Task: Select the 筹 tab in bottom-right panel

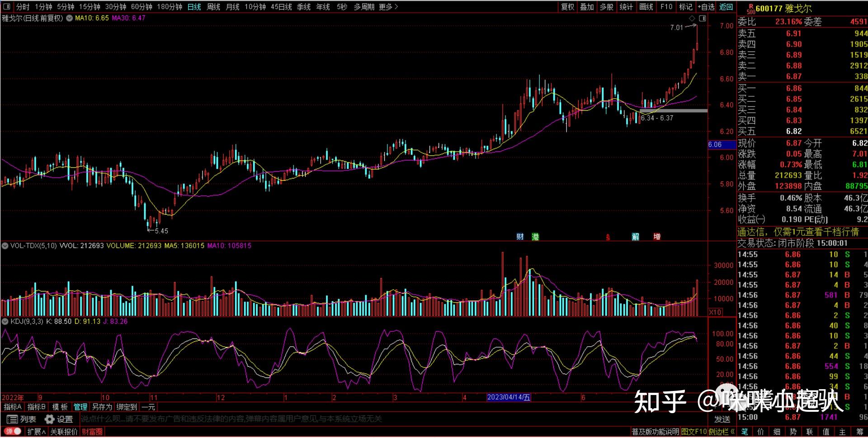Action: click(x=859, y=432)
